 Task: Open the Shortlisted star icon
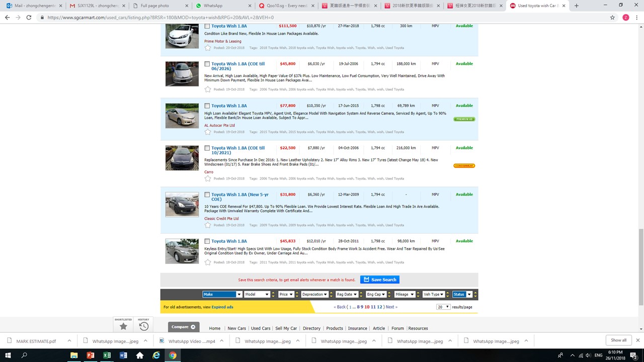tap(123, 326)
